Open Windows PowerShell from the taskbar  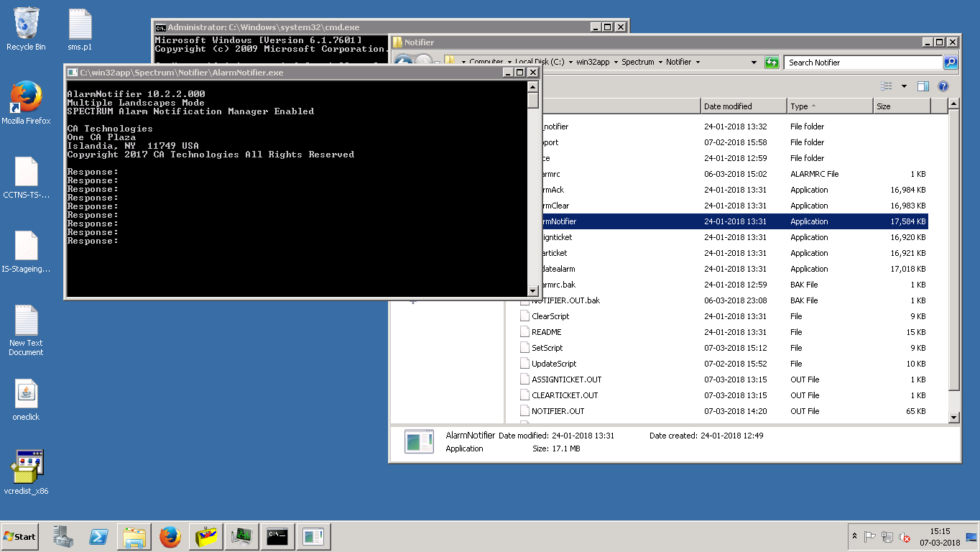[98, 536]
